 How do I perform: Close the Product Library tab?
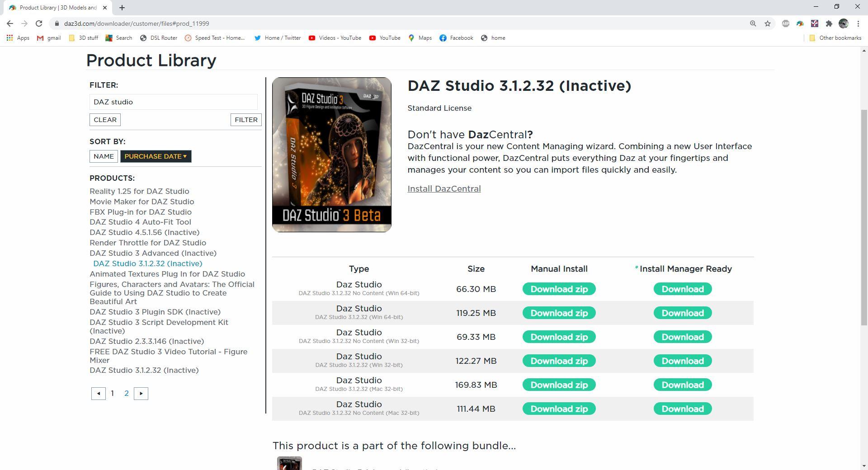tap(105, 8)
